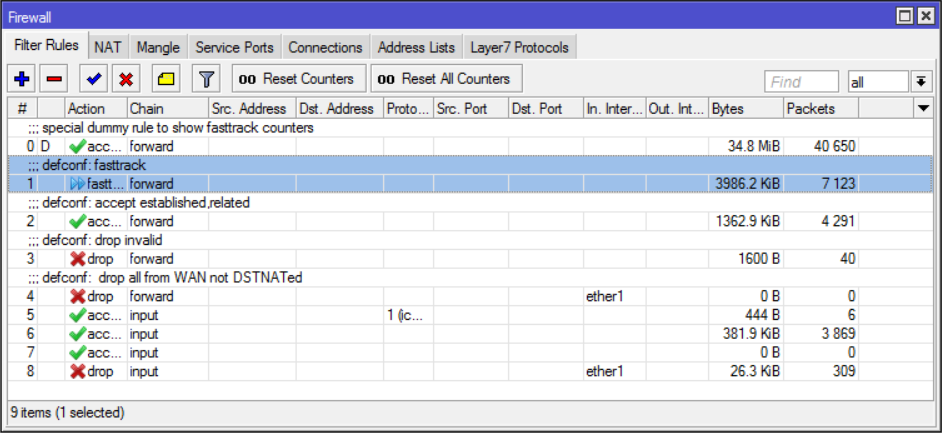The width and height of the screenshot is (942, 433).
Task: Expand the column chooser arrow in table header
Action: coord(923,108)
